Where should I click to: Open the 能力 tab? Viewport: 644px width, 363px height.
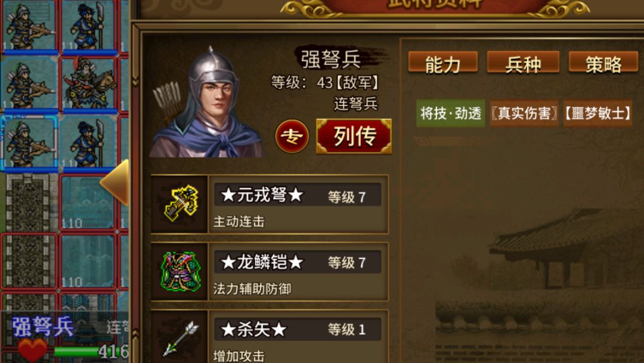point(442,64)
